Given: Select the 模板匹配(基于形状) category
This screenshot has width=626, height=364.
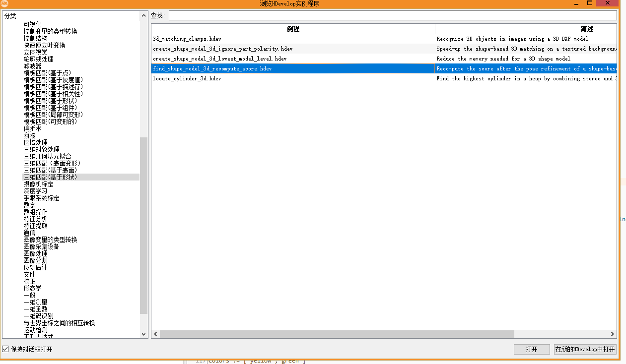Looking at the screenshot, I should pyautogui.click(x=50, y=101).
